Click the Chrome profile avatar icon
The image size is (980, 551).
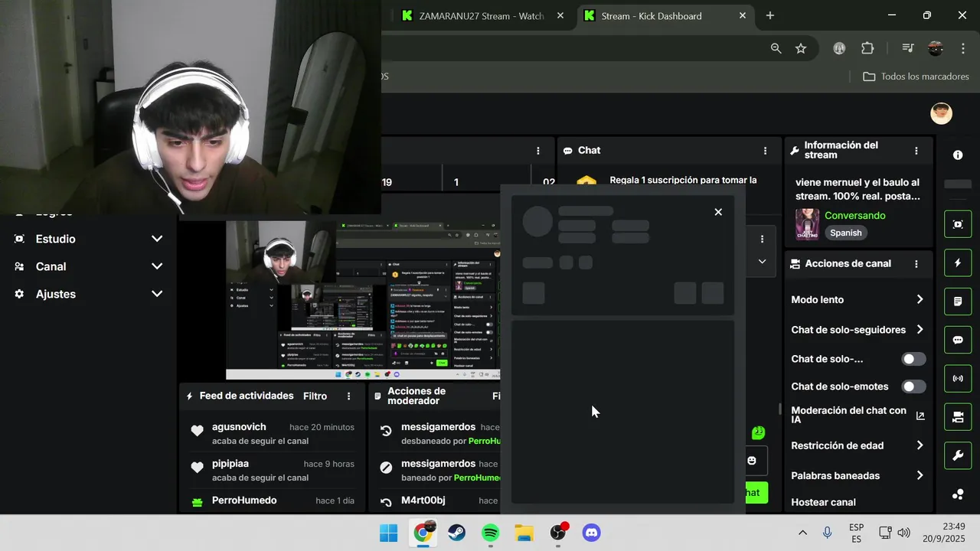pos(936,48)
